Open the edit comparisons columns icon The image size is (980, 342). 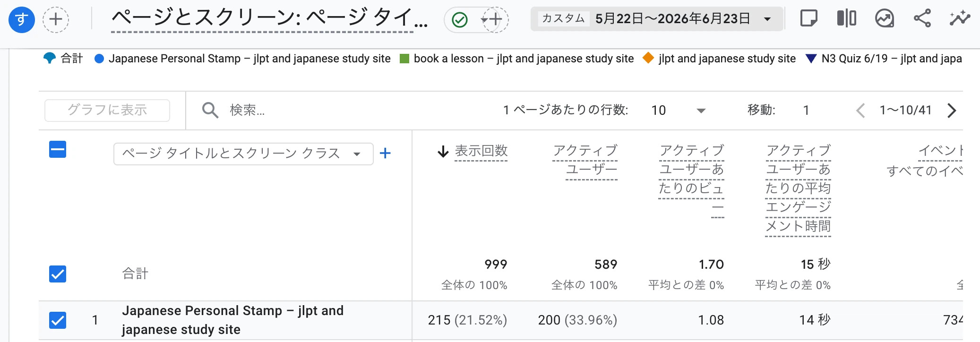[846, 19]
